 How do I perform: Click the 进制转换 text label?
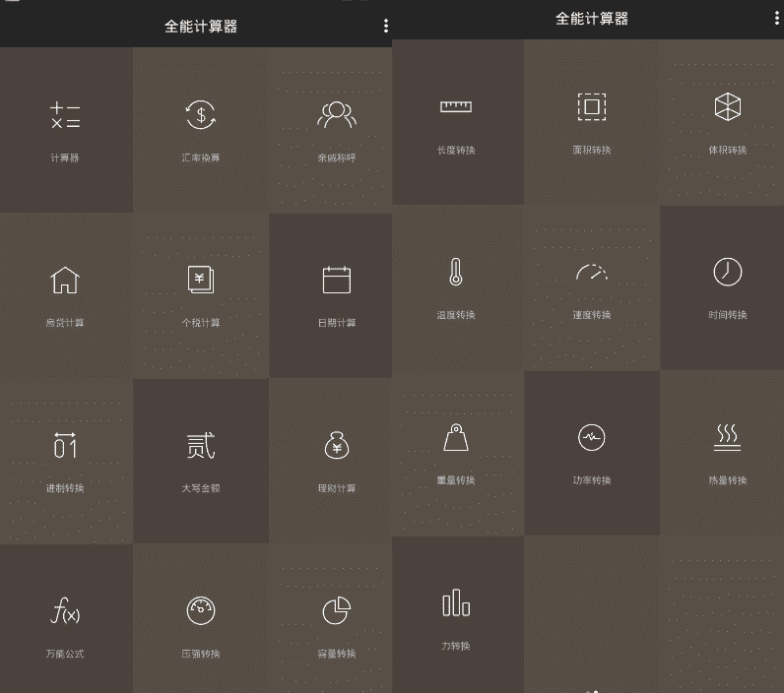[65, 488]
